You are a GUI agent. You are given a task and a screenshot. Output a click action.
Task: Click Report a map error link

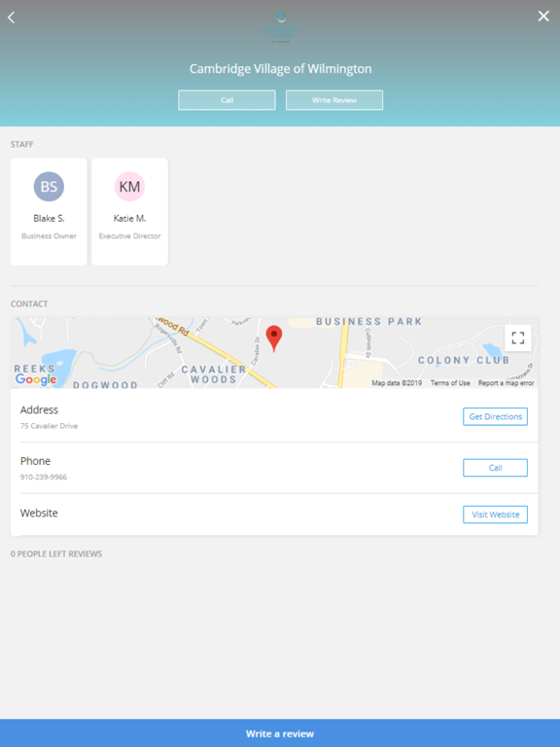(x=507, y=383)
